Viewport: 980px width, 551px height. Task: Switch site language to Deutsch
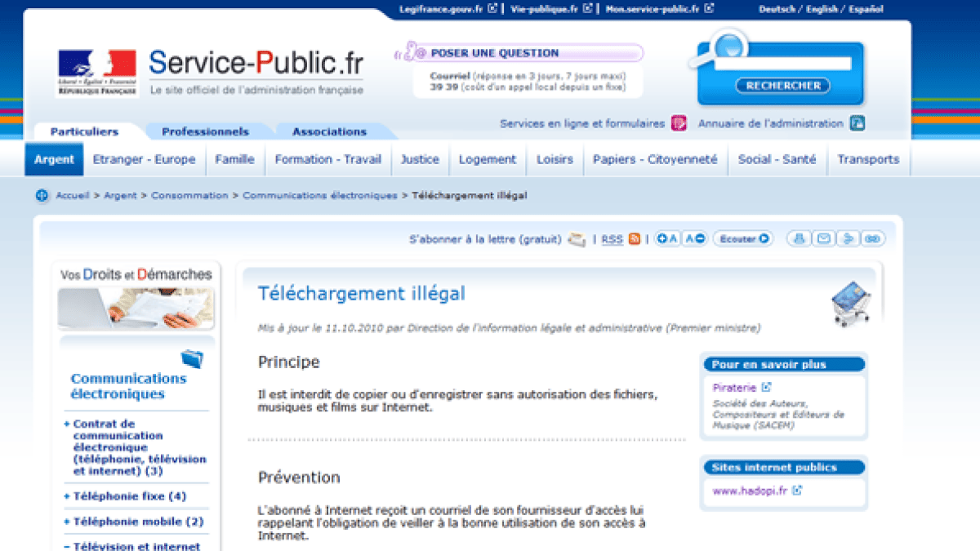(x=777, y=9)
